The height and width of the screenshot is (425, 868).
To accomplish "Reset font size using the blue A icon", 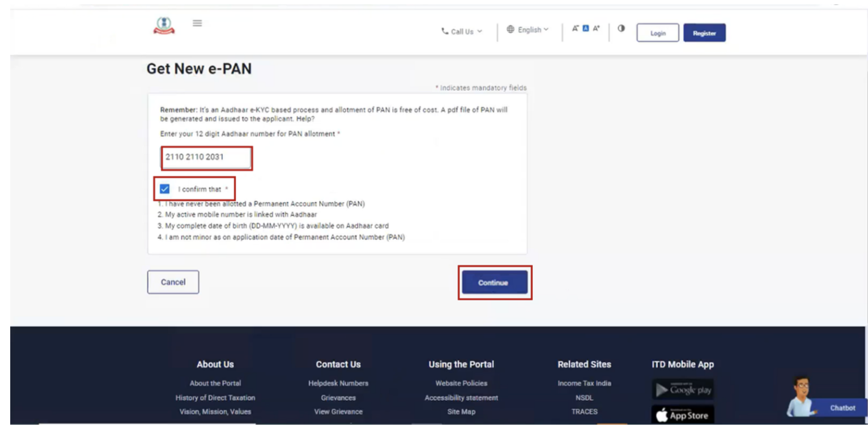I will click(585, 28).
